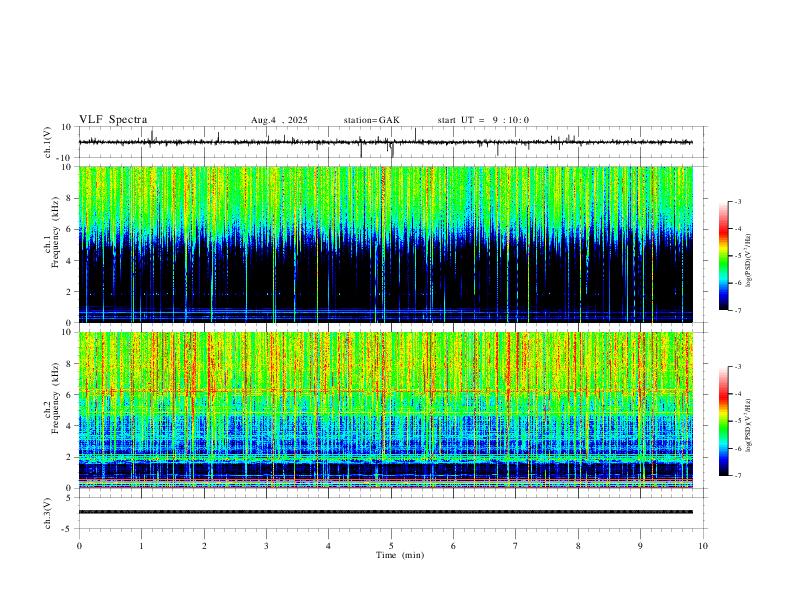Click the ch.1 spectrogram panel
The height and width of the screenshot is (612, 792).
(x=385, y=244)
